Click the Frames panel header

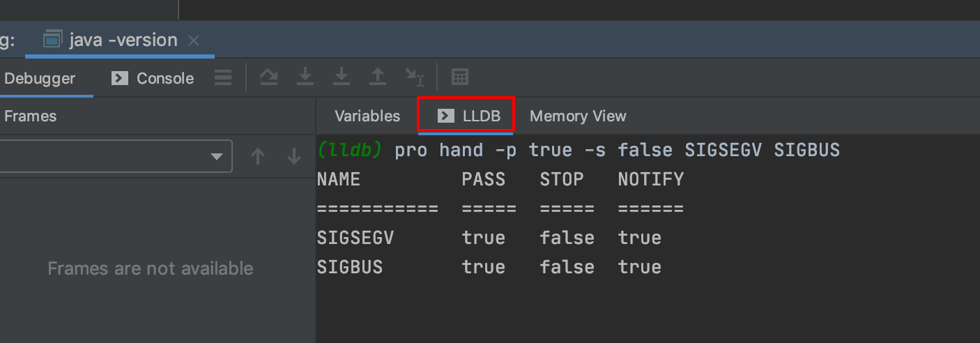31,116
